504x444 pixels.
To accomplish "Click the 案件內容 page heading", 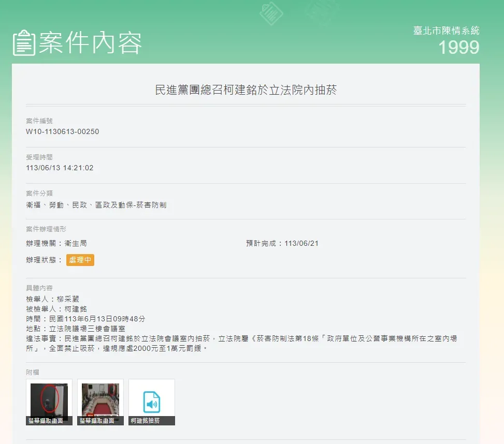I will tap(90, 43).
